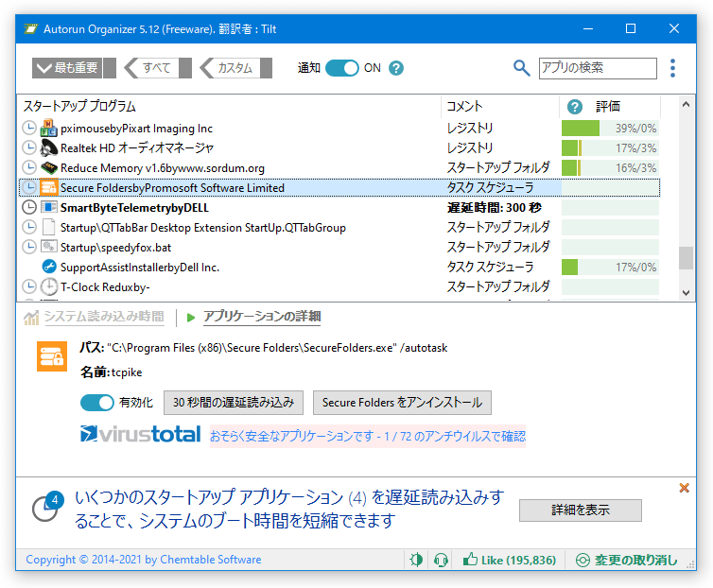Screen dimensions: 713x588
Task: Click list scrollbar up arrow
Action: 687,105
